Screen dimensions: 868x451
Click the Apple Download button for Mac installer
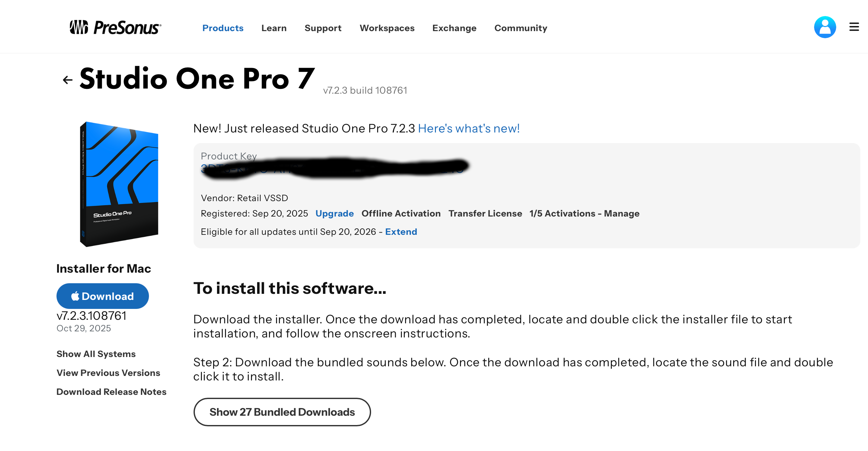point(102,296)
